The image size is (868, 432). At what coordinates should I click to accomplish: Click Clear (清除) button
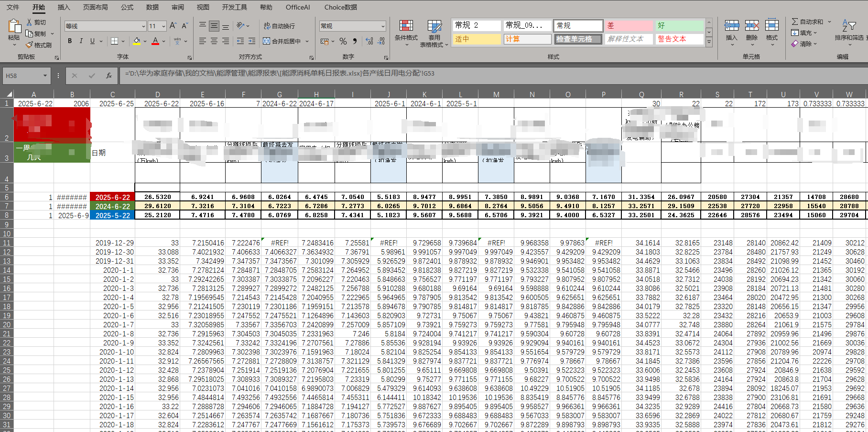coord(804,44)
